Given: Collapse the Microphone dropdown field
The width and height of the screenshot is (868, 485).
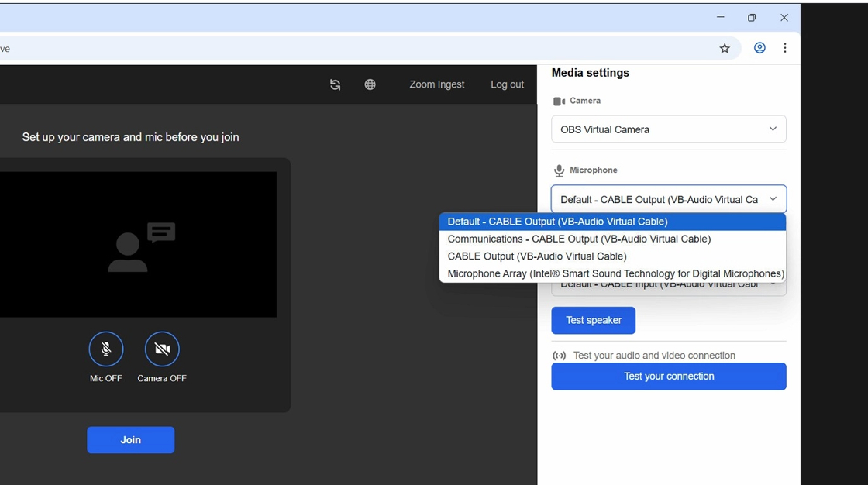Looking at the screenshot, I should (669, 199).
